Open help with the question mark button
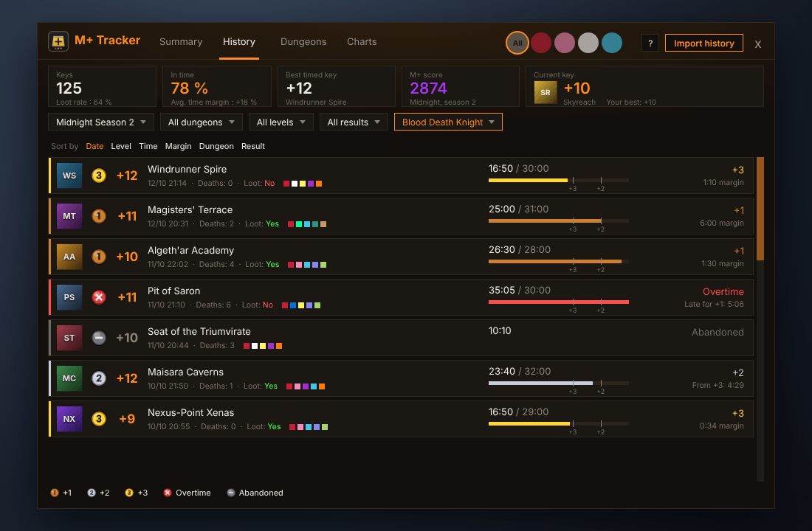Screen dimensions: 812x531 650,43
